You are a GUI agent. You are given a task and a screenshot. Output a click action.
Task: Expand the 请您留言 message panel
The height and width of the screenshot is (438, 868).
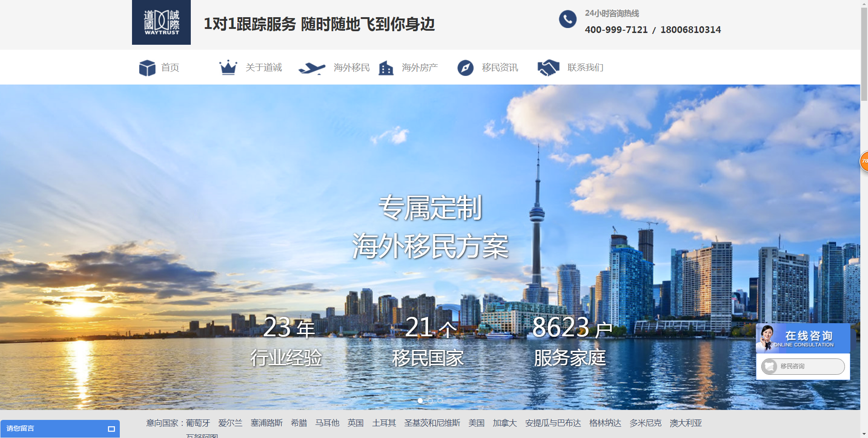[111, 429]
